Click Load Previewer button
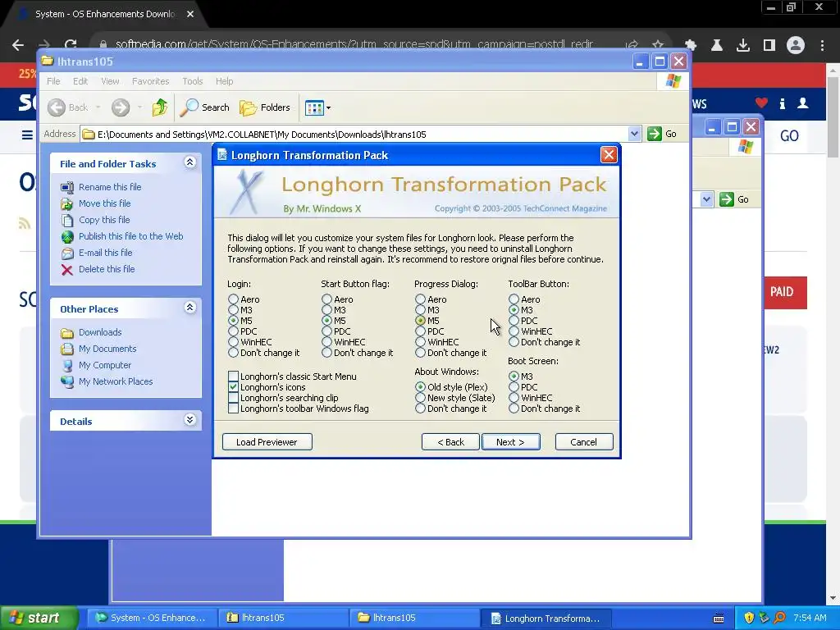840x630 pixels. (x=267, y=442)
